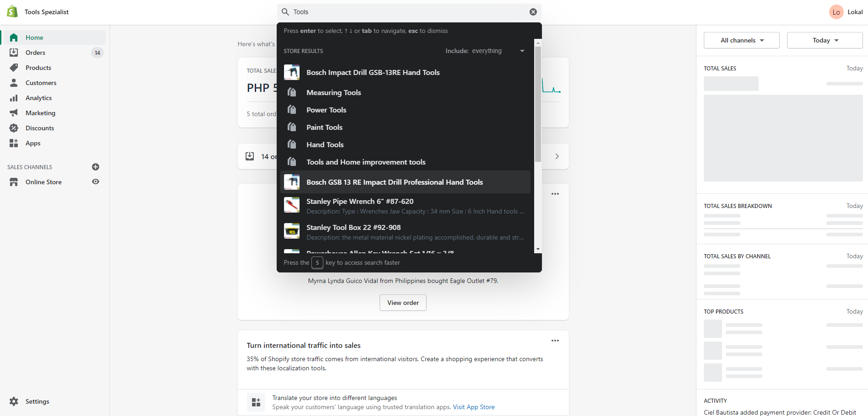Viewport: 868px width, 416px height.
Task: Click Stanley Pipe Wrench product thumbnail
Action: tap(292, 205)
